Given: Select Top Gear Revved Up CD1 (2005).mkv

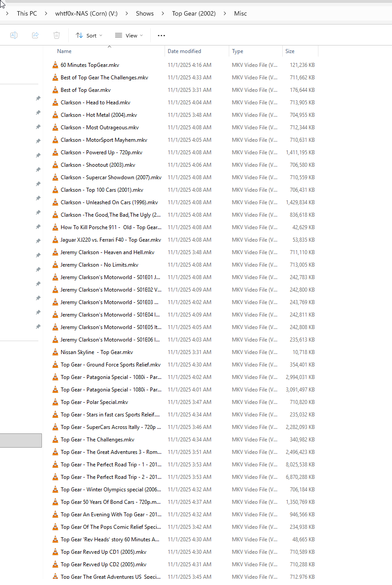Looking at the screenshot, I should click(103, 552).
